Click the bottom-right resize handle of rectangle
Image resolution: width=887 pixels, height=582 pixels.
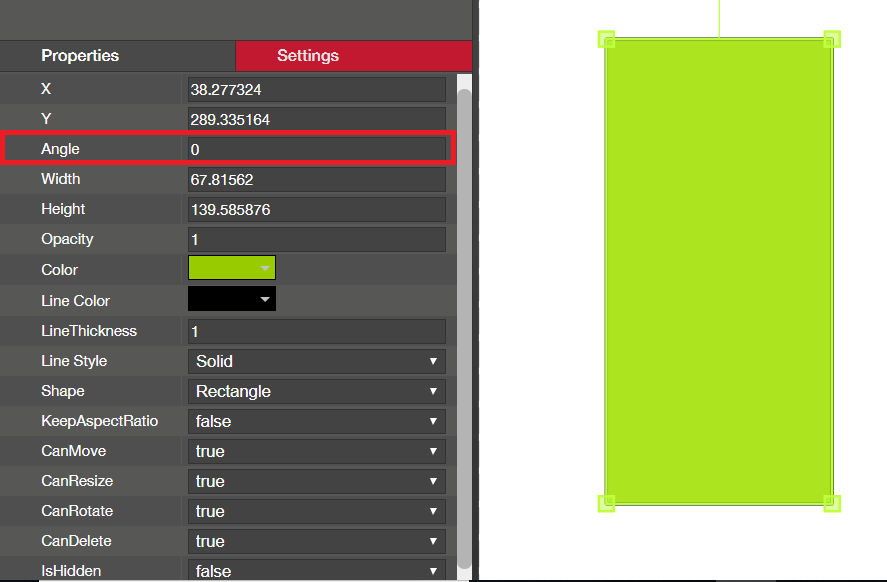[831, 502]
